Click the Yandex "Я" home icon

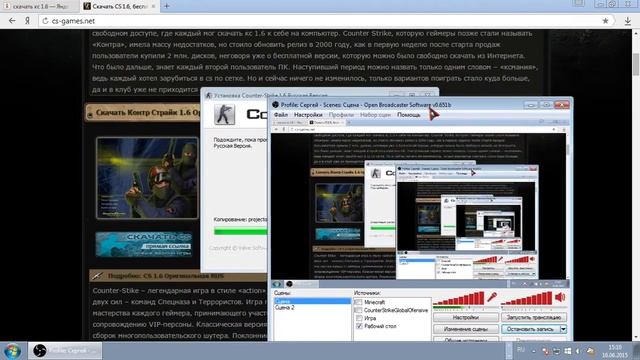[x=27, y=21]
